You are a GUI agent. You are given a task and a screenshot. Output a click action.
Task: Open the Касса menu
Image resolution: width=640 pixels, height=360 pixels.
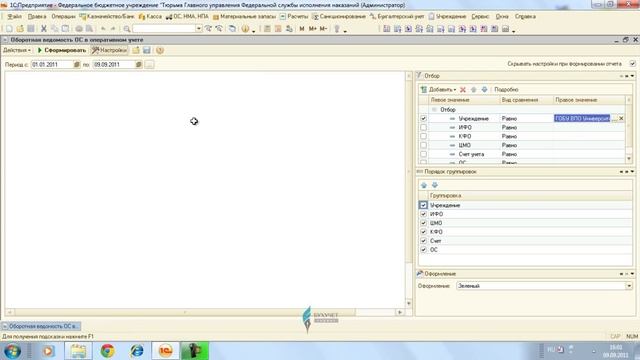coord(151,17)
